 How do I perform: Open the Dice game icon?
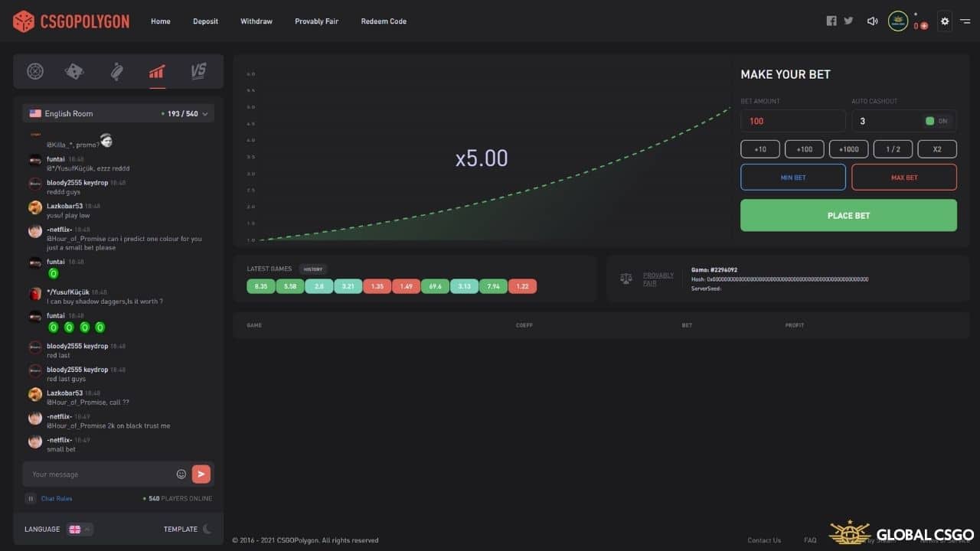pyautogui.click(x=74, y=71)
